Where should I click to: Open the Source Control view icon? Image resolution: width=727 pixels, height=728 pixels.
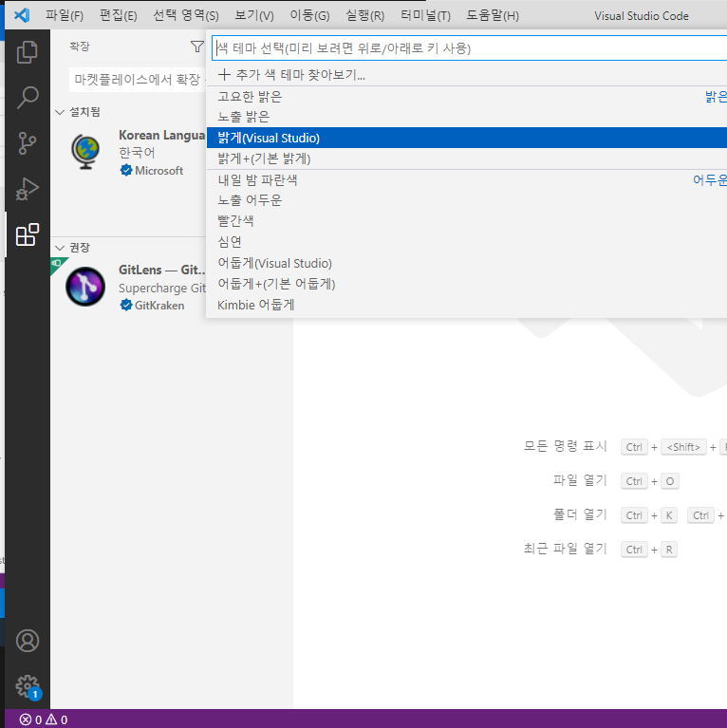[x=28, y=143]
